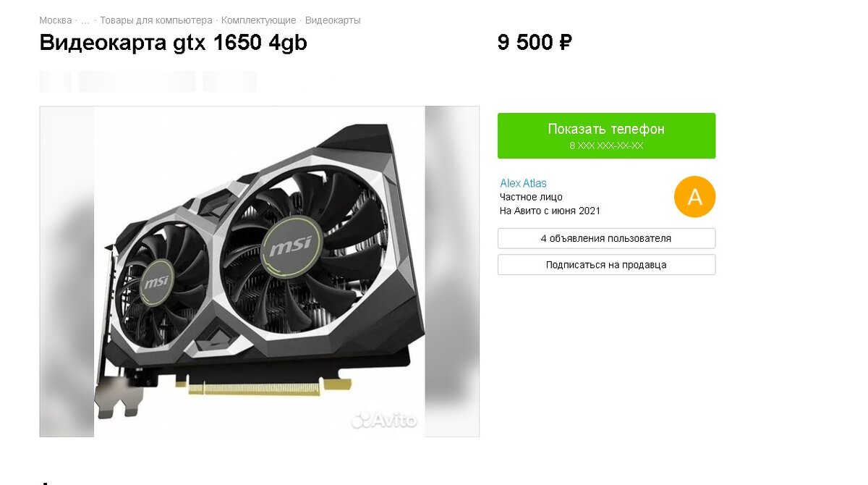
Task: Click the 9 500 ₽ price
Action: (535, 43)
